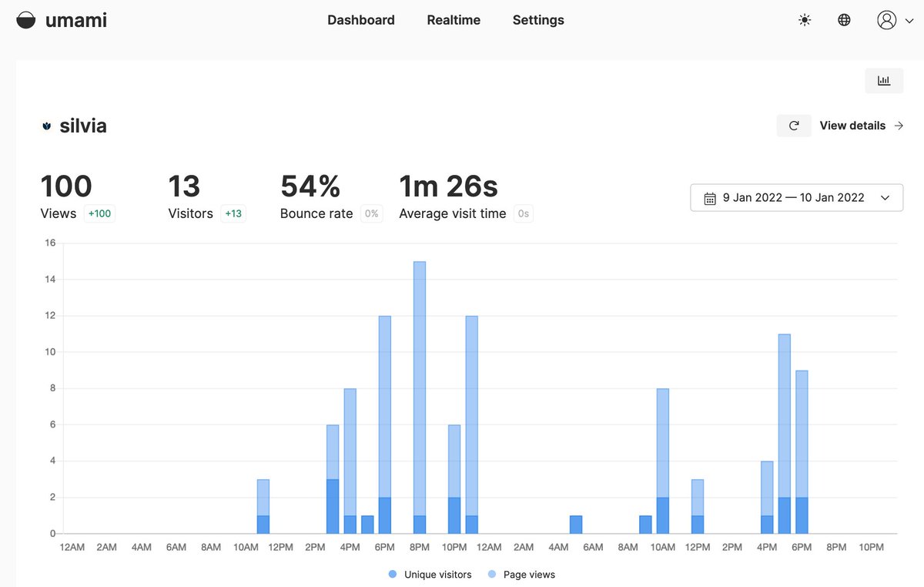Open the Dashboard tab
924x587 pixels.
360,20
